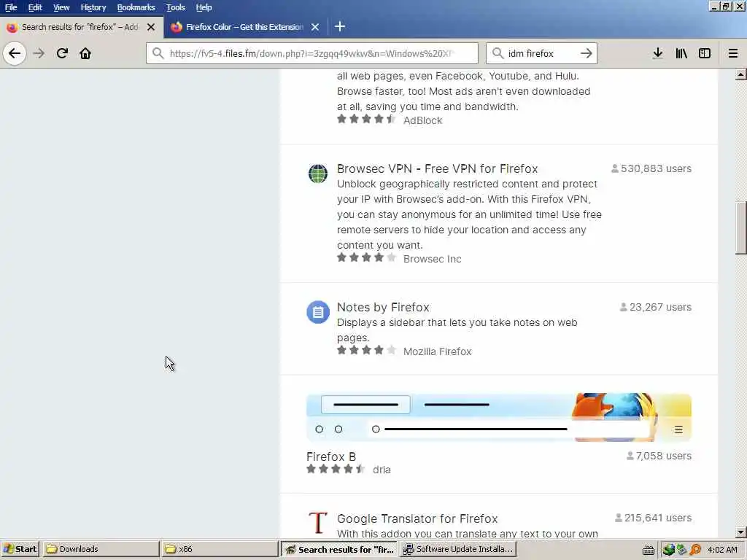Open the Firefox home page
Viewport: 747px width, 560px height.
pyautogui.click(x=85, y=53)
